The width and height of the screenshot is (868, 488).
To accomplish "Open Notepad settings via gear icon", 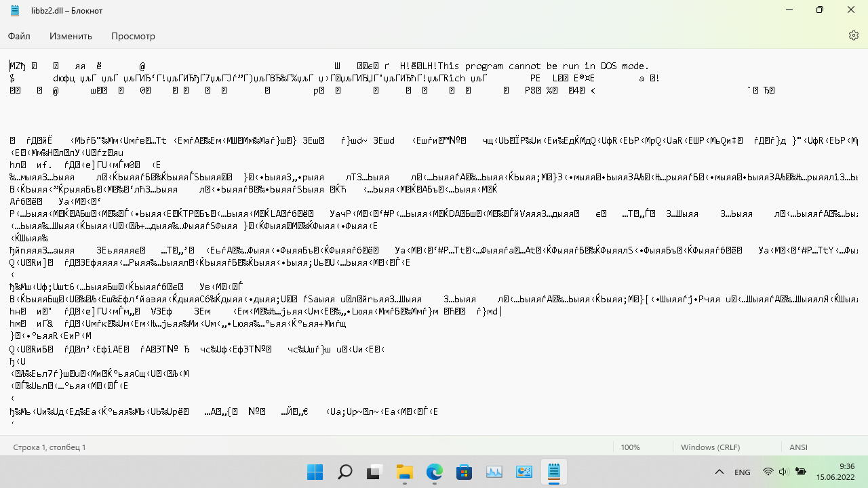I will point(854,36).
